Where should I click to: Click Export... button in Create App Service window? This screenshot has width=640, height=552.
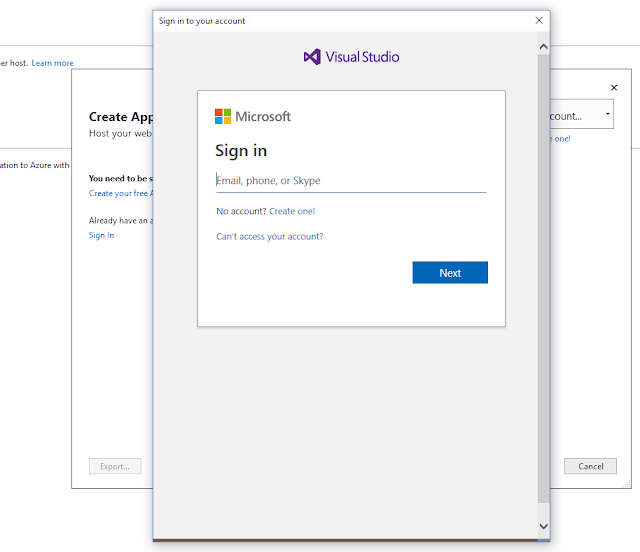click(x=115, y=466)
